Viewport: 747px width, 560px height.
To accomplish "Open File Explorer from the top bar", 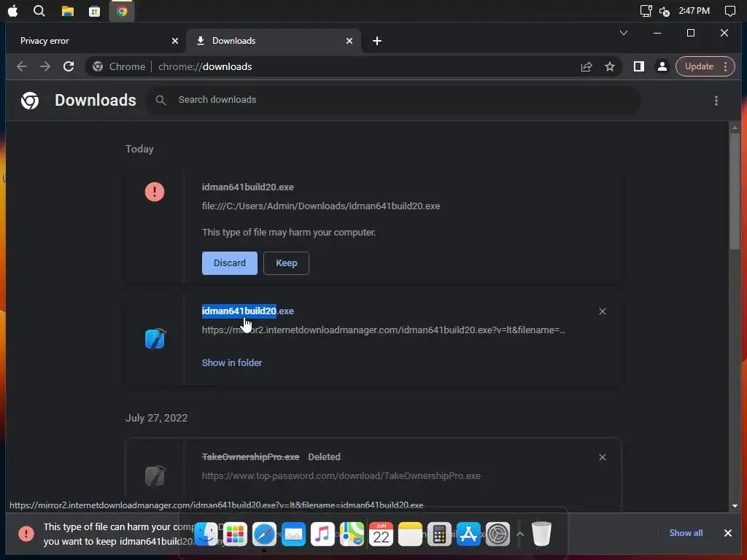I will click(68, 11).
